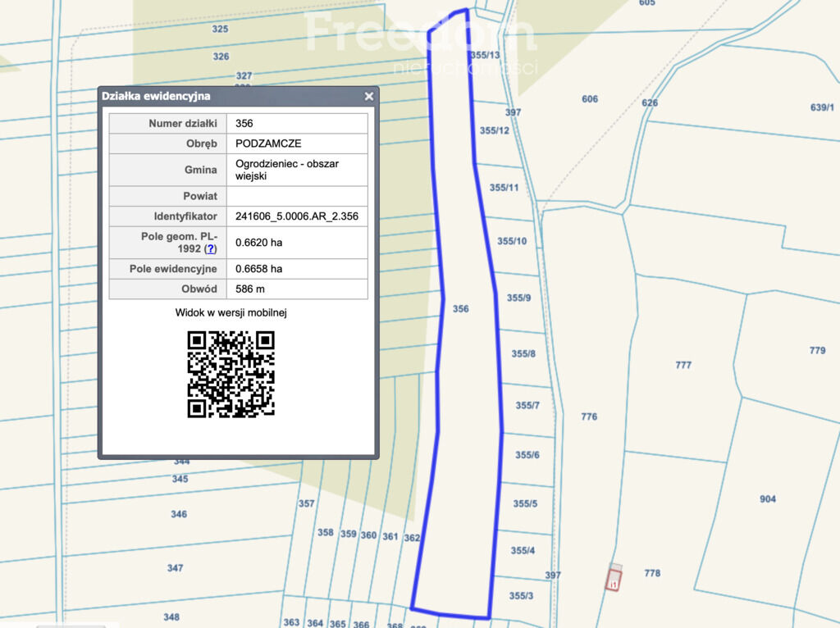Viewport: 840px width, 628px height.
Task: Click the Widok w wersji mobilnej text
Action: (x=231, y=312)
